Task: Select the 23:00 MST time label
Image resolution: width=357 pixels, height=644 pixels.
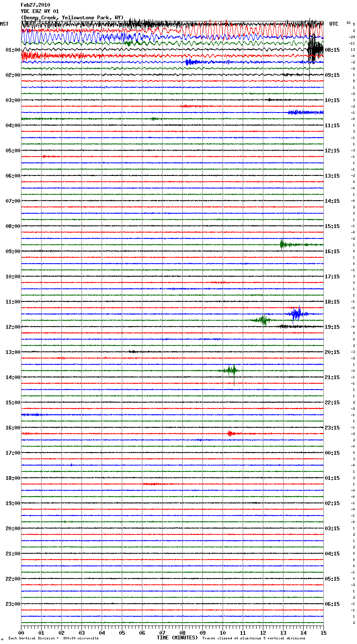Action: (x=13, y=604)
